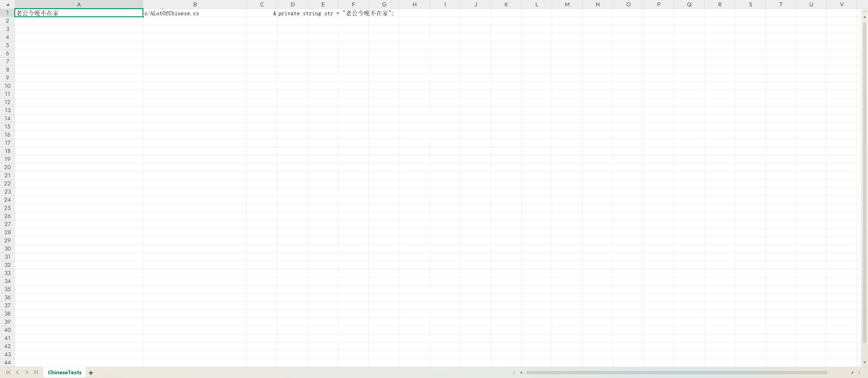Click horizontal scrollbar right arrow
This screenshot has height=378, width=868.
point(852,373)
